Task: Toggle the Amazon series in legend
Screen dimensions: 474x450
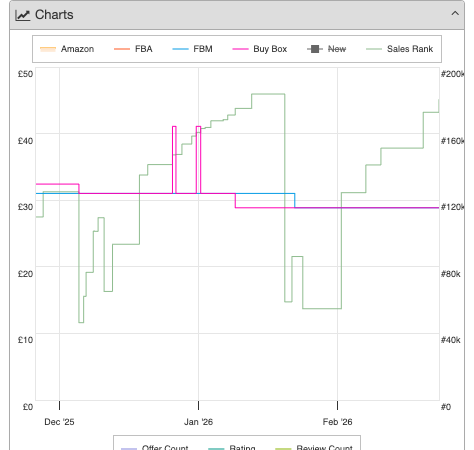Action: pyautogui.click(x=67, y=49)
